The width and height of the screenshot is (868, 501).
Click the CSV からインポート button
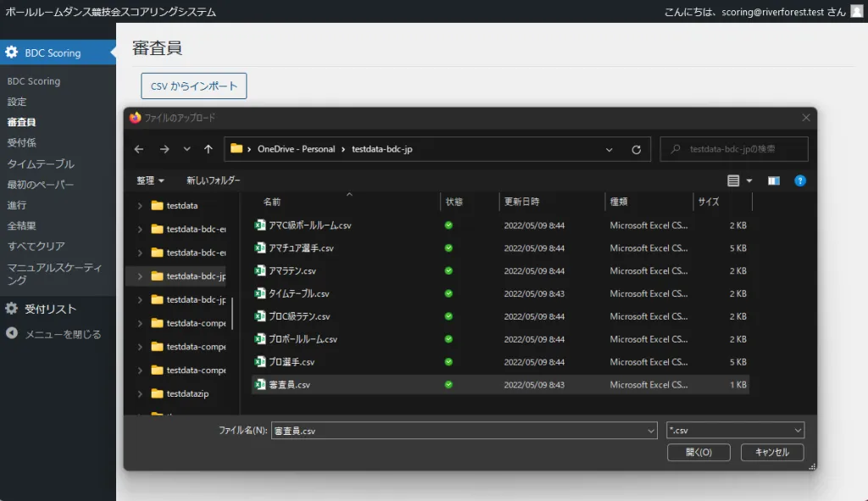(193, 86)
